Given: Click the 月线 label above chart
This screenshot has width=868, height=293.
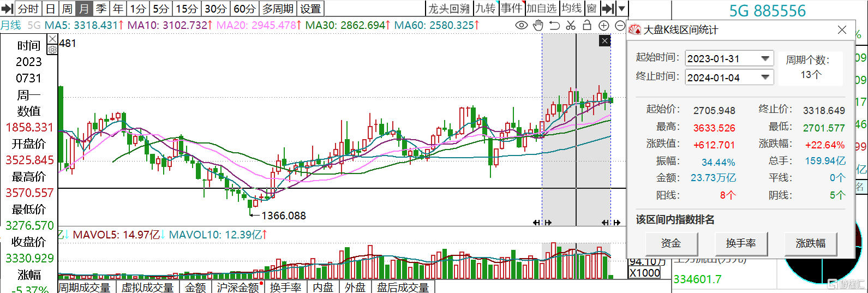Looking at the screenshot, I should pyautogui.click(x=10, y=25).
